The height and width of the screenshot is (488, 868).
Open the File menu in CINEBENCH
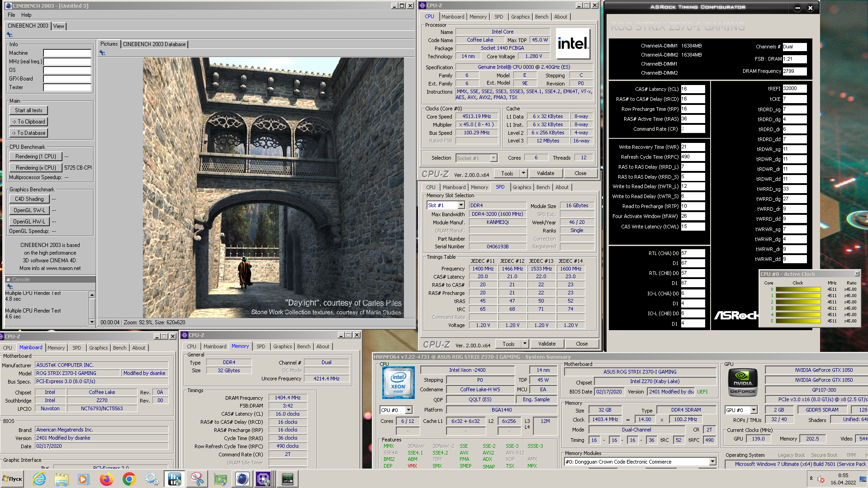11,15
